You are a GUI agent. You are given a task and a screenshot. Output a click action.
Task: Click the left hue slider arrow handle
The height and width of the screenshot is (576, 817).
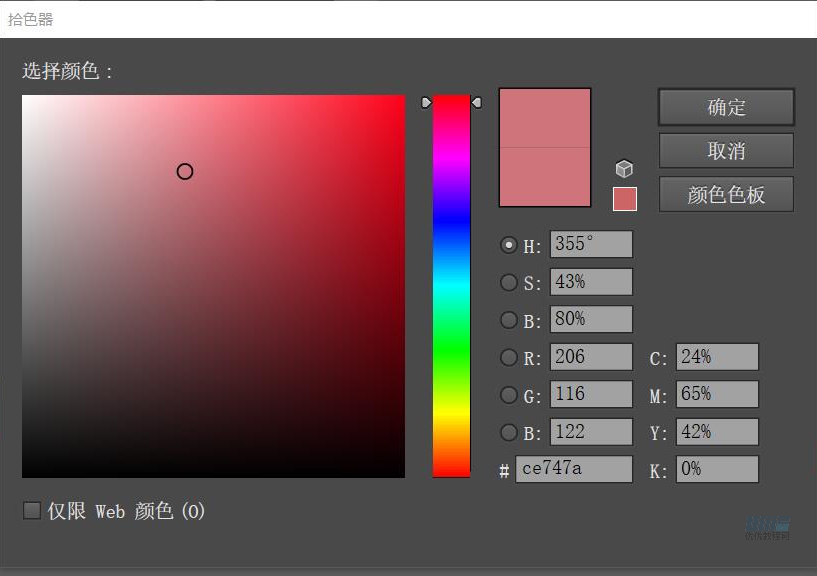coord(427,102)
